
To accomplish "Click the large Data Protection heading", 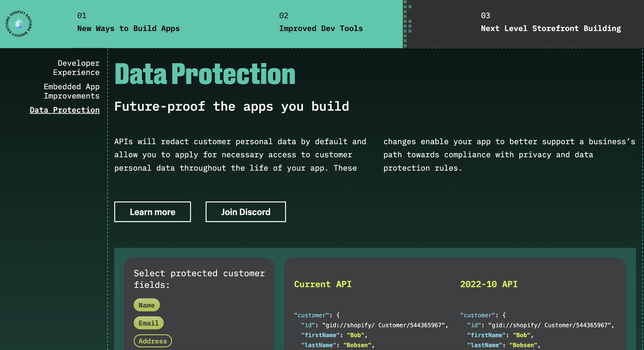I will click(205, 74).
